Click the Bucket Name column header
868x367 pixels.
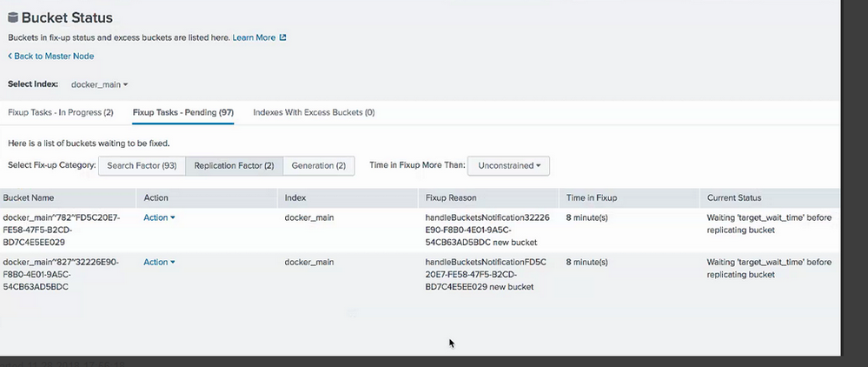[31, 198]
